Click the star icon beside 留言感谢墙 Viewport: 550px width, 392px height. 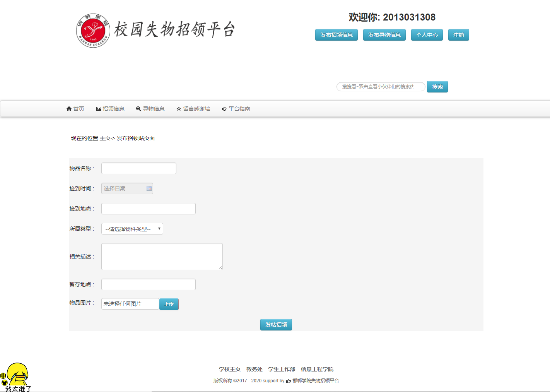point(179,109)
